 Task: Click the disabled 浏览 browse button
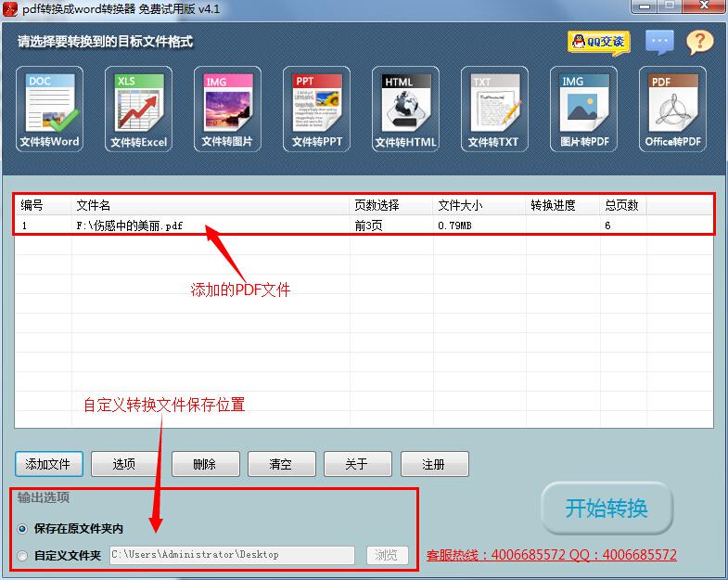point(388,555)
